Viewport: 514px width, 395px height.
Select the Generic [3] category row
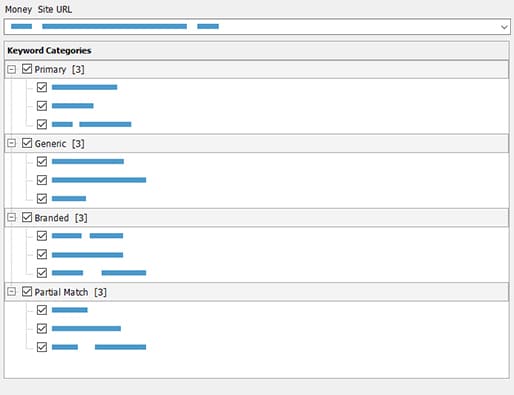pos(257,144)
